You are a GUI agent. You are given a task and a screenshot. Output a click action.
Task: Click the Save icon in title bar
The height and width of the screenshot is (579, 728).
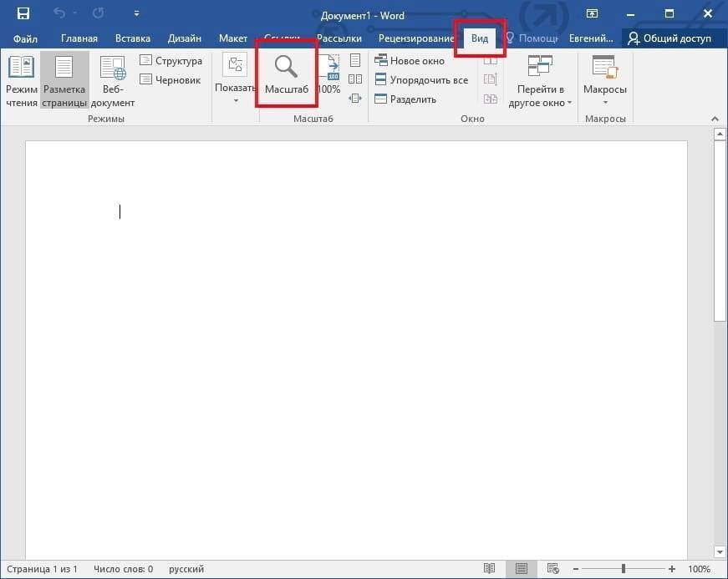[x=23, y=14]
